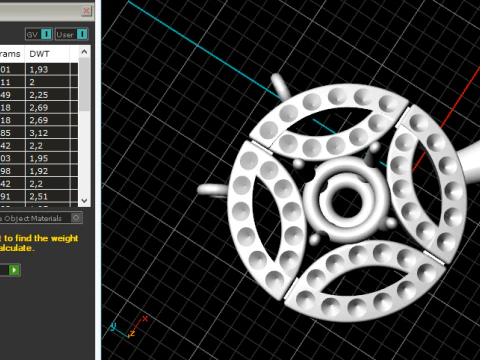This screenshot has width=480, height=360.
Task: Click the center ring of the pendant model
Action: [x=347, y=200]
